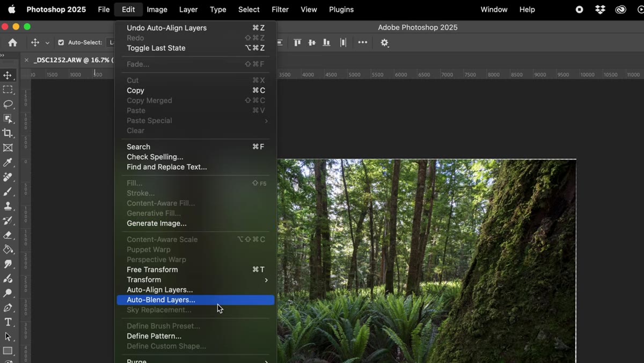
Task: Click Align Bottom Edges icon
Action: 326,42
